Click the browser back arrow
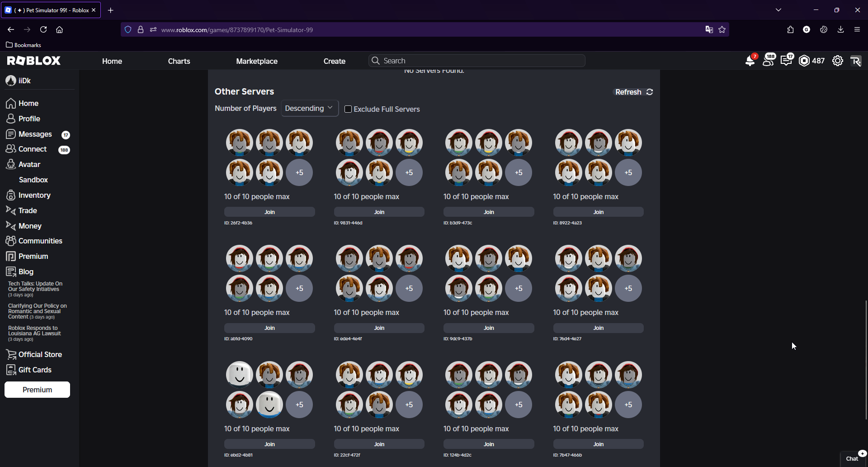868x467 pixels. pyautogui.click(x=11, y=29)
